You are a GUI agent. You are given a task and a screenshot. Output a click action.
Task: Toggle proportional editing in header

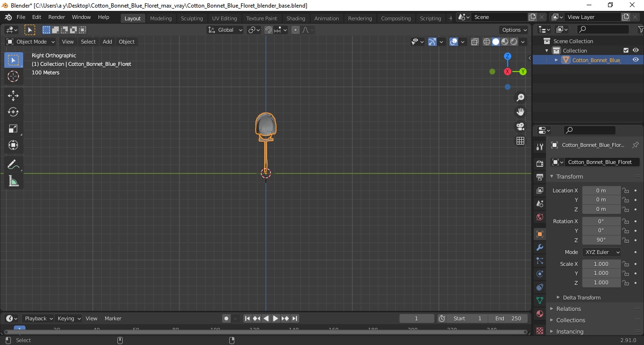tap(295, 30)
